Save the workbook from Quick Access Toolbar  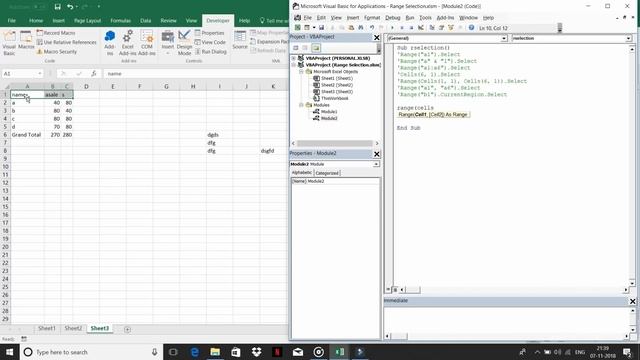(58, 7)
